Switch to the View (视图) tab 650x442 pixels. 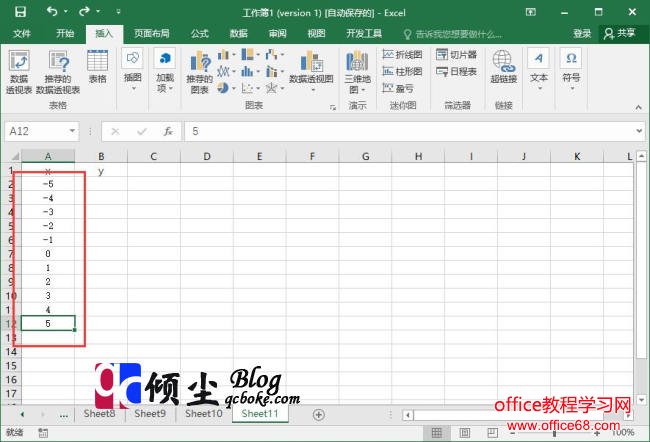pos(316,34)
